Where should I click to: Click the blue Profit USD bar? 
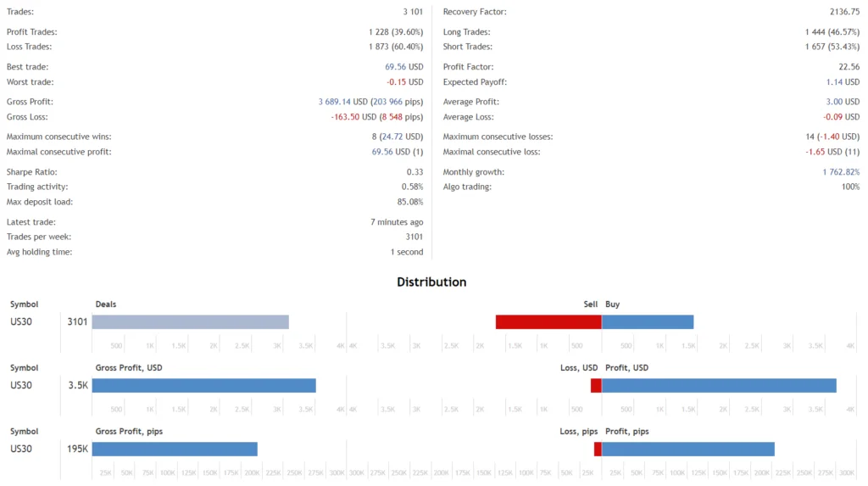719,386
